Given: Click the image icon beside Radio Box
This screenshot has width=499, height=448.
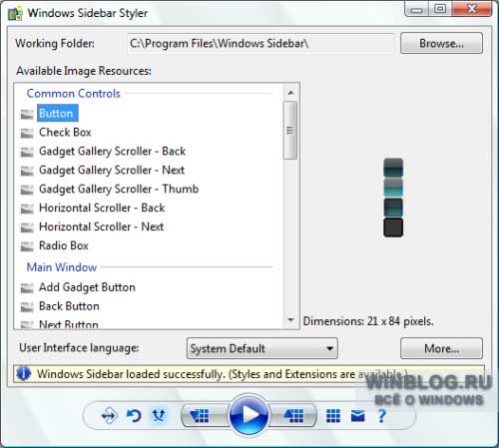Looking at the screenshot, I should (x=27, y=246).
